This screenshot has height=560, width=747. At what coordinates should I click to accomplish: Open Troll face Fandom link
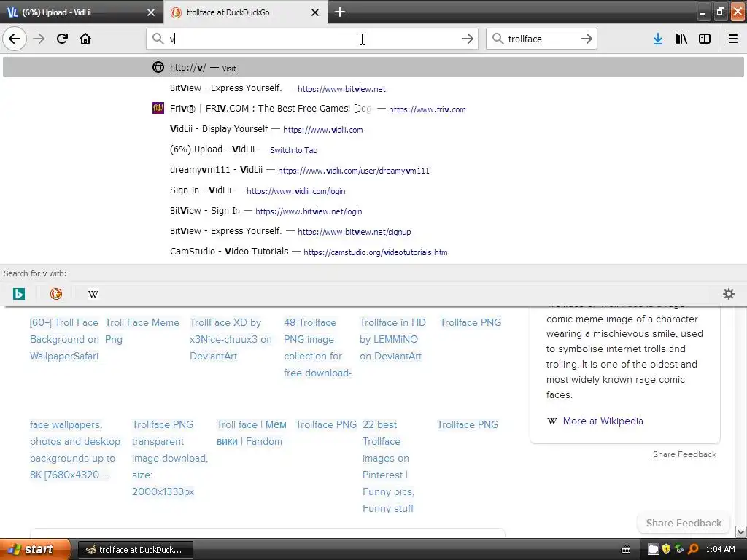coord(252,433)
